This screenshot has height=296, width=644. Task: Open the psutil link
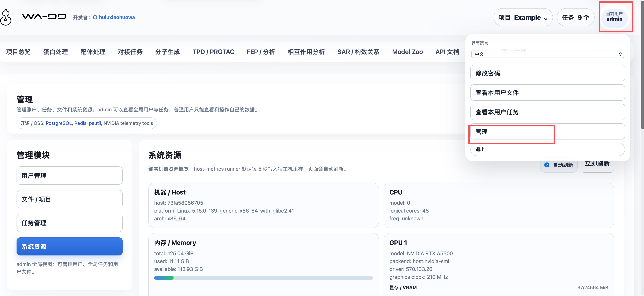(x=95, y=123)
